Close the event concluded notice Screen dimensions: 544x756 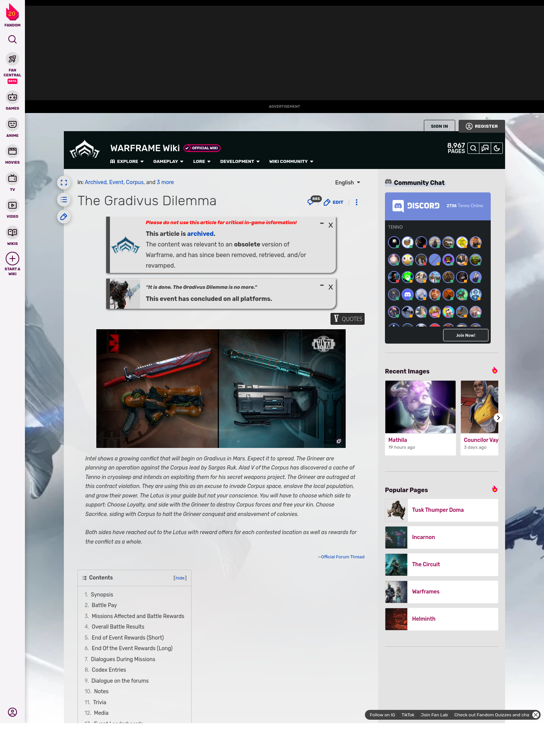(x=331, y=287)
